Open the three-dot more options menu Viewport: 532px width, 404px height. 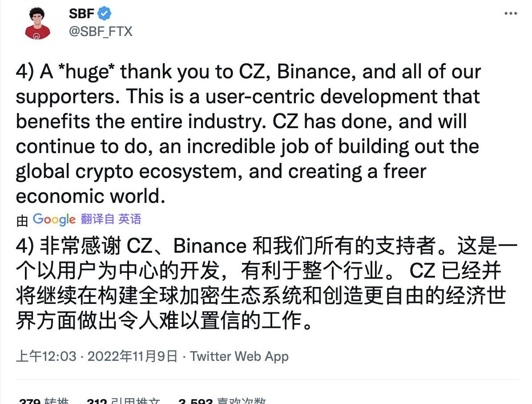(x=511, y=14)
